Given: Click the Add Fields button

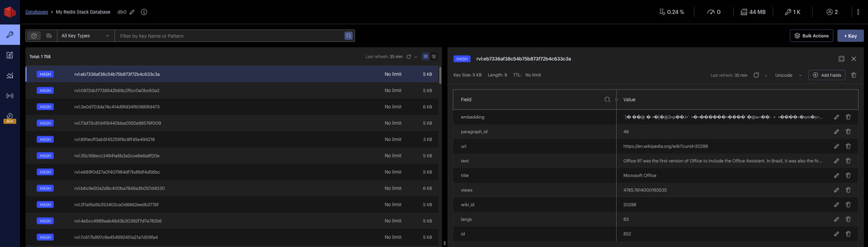Looking at the screenshot, I should (827, 75).
